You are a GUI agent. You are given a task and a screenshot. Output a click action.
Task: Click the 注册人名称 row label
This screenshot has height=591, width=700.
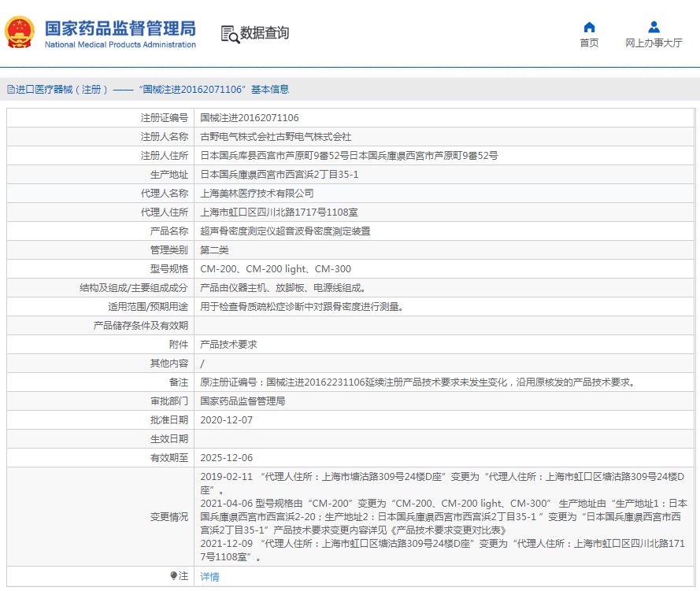tap(165, 137)
